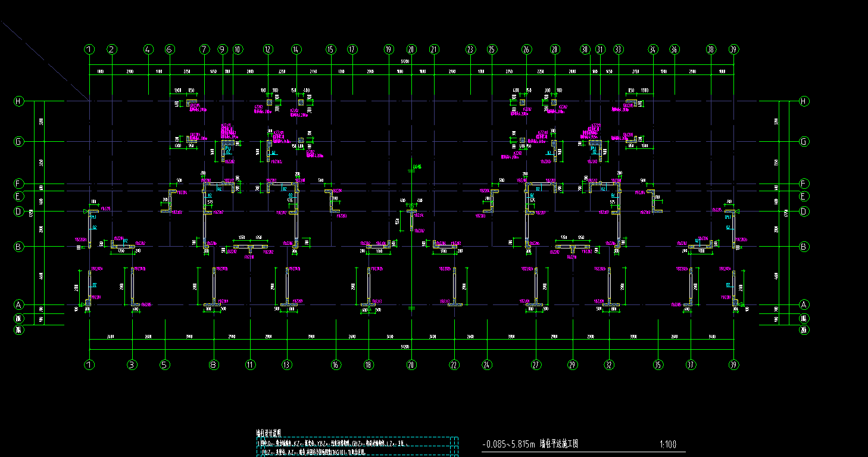Click grid axis bubble 24
This screenshot has width=868, height=457.
tap(487, 365)
